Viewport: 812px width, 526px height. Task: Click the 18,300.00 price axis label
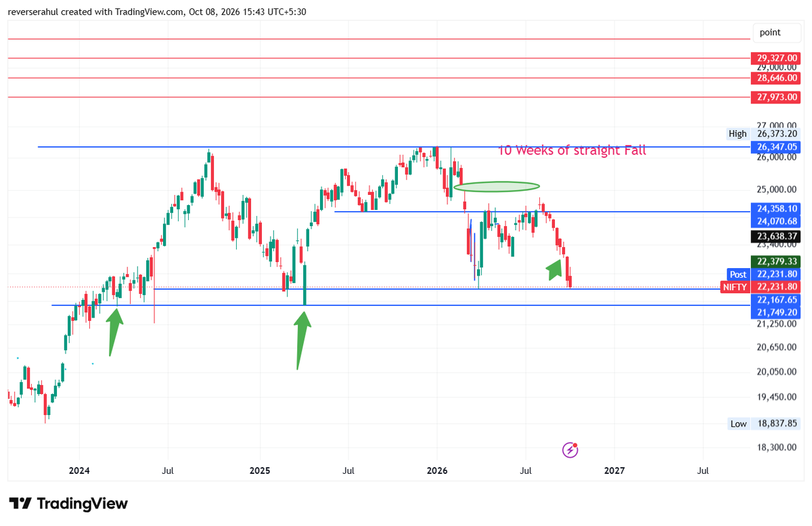click(x=777, y=447)
